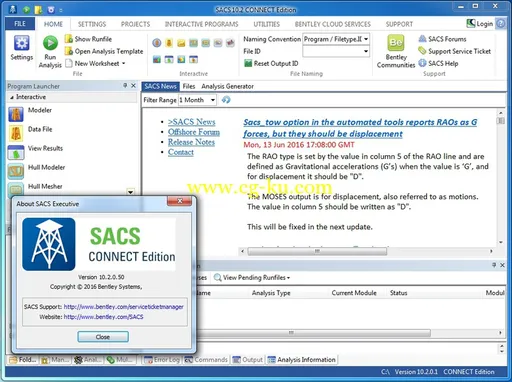Click the green Reset Output ID icon
Screen dimensions: 512x382
click(x=248, y=63)
